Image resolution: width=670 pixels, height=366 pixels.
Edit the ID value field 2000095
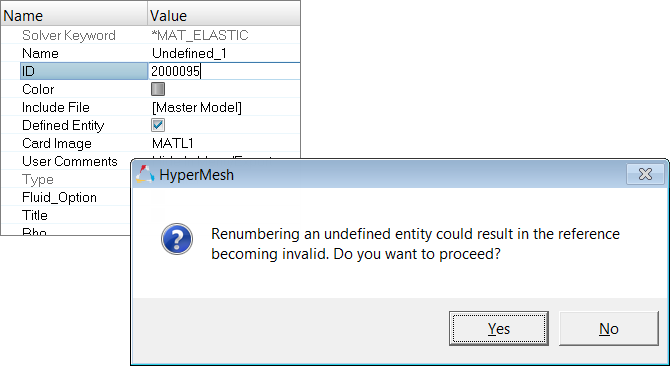click(224, 71)
